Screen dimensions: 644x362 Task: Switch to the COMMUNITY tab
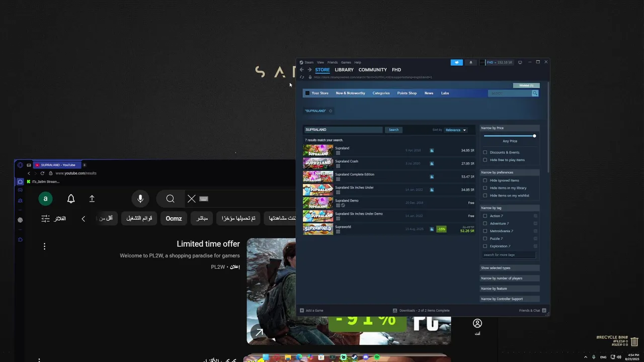(x=373, y=70)
